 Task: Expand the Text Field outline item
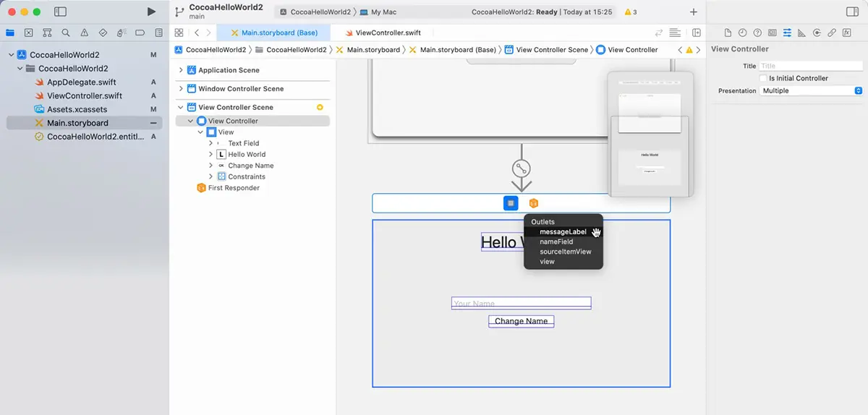tap(210, 143)
